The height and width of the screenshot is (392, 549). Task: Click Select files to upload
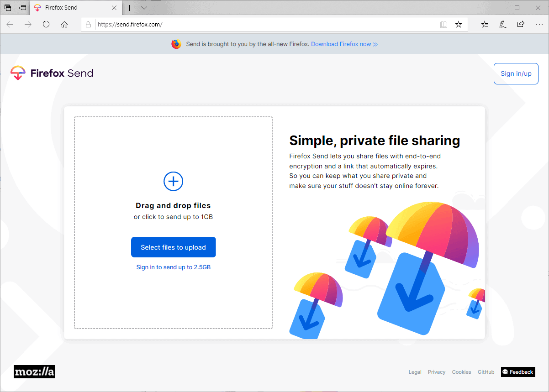pos(173,247)
